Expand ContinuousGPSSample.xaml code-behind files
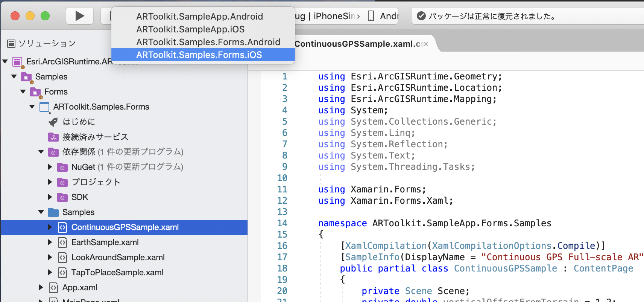 [50, 227]
